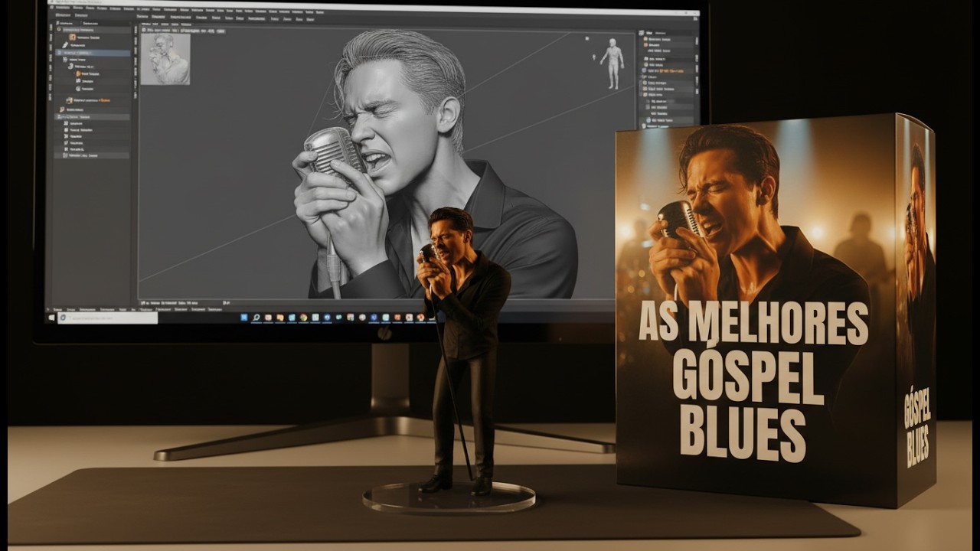Click the row with orange text in the right panel
This screenshot has width=980, height=551.
[x=668, y=70]
